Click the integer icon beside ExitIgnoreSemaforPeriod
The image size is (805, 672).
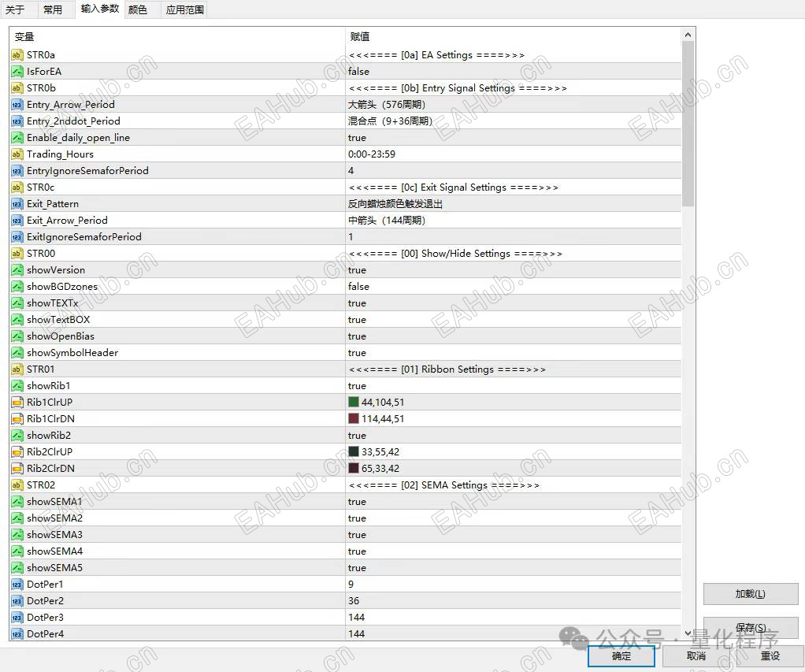point(17,236)
